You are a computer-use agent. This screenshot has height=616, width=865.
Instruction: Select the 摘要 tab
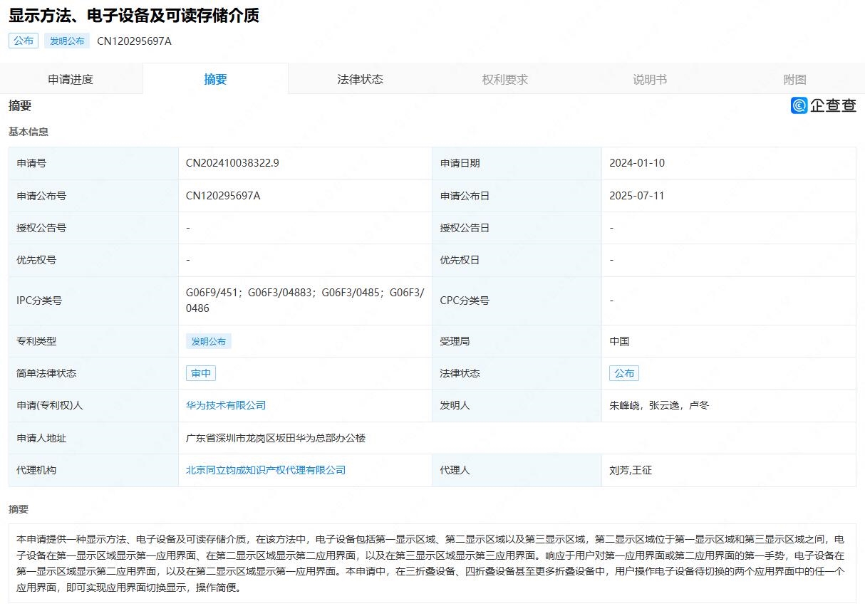(215, 79)
